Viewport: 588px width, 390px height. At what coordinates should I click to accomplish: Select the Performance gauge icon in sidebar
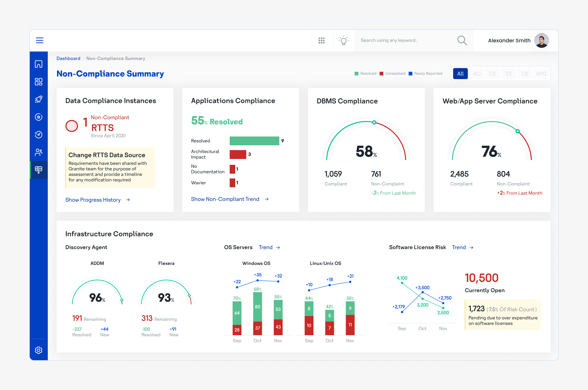39,135
